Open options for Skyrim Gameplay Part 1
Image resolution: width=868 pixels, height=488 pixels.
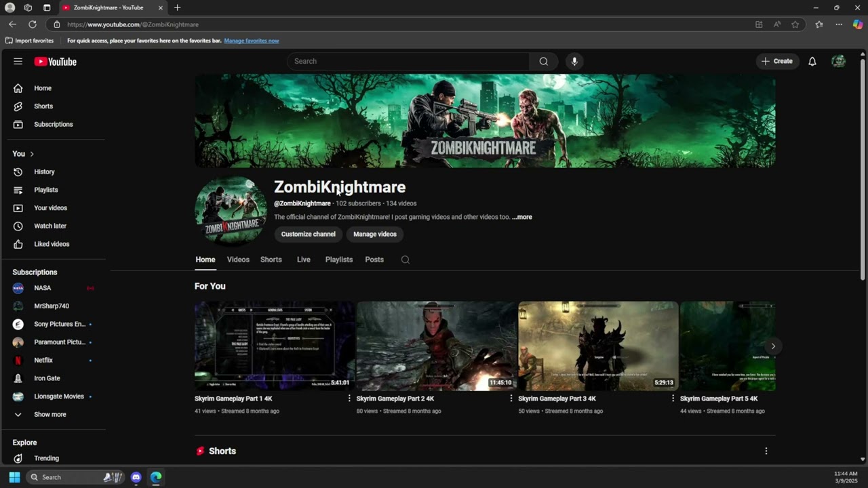coord(349,399)
